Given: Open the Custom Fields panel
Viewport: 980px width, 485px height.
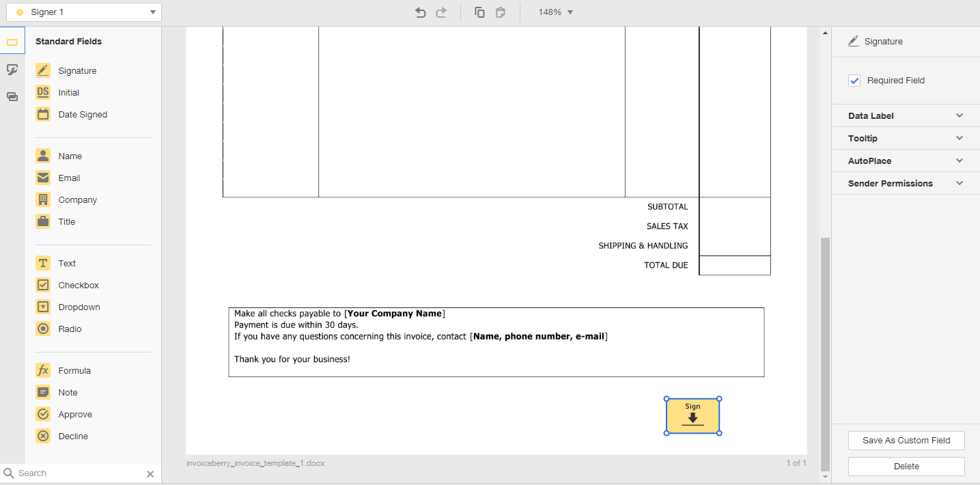Looking at the screenshot, I should (12, 69).
